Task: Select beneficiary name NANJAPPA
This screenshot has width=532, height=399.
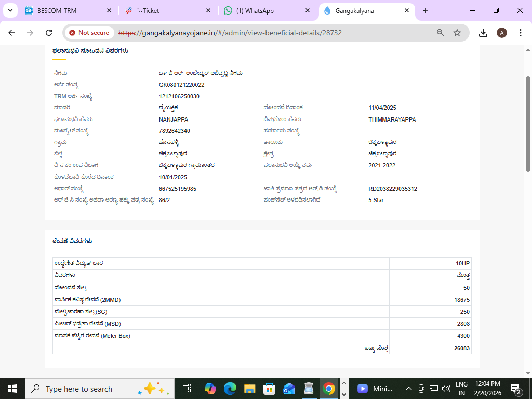Action: pyautogui.click(x=174, y=119)
